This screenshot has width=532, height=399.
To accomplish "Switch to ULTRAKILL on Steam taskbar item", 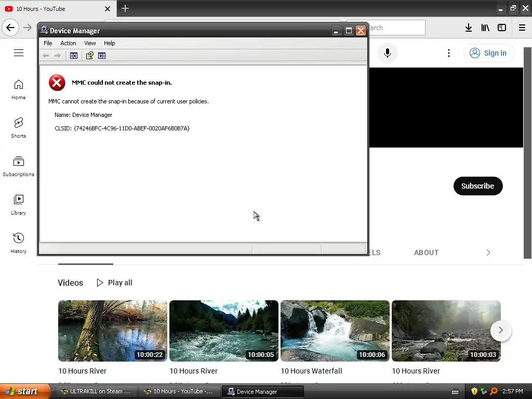I will click(x=96, y=391).
